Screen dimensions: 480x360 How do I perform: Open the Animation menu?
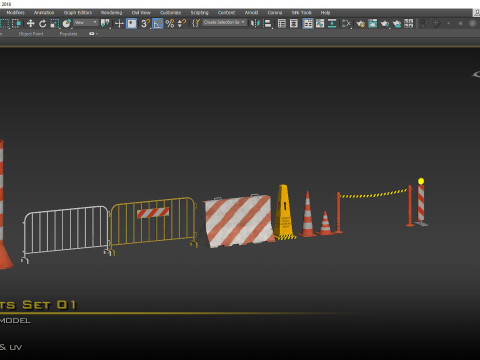click(x=44, y=13)
